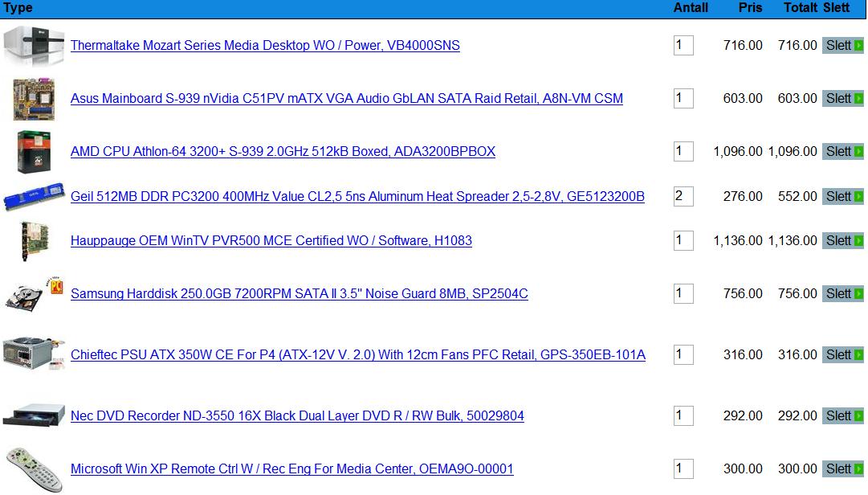
Task: Focus quantity field for Hauppauge WinTV
Action: [683, 241]
